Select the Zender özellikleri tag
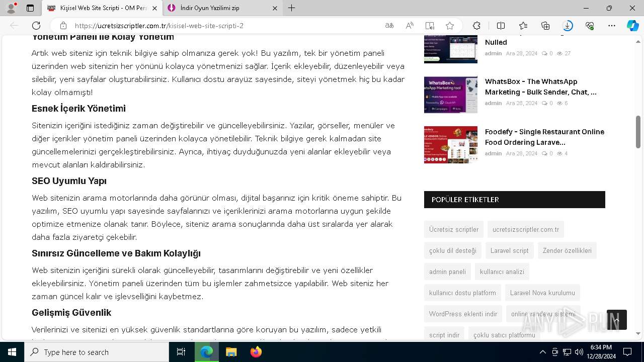The height and width of the screenshot is (362, 644). tap(567, 250)
